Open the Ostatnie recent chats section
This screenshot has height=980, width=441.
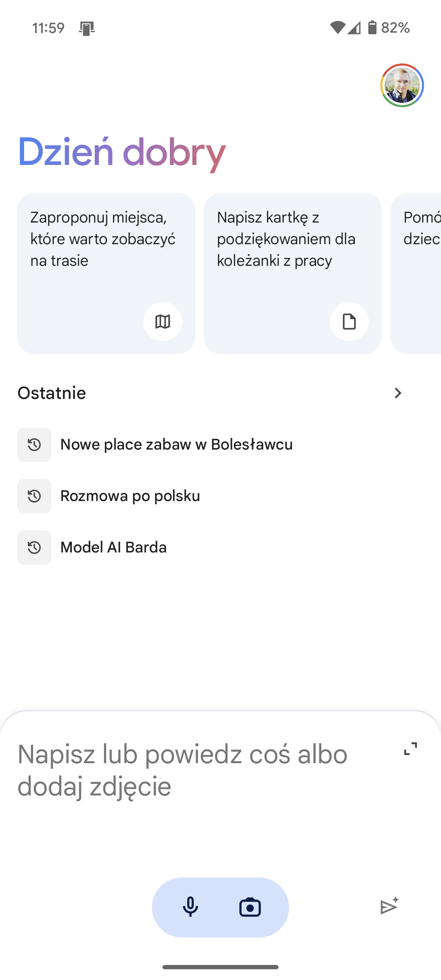[52, 393]
